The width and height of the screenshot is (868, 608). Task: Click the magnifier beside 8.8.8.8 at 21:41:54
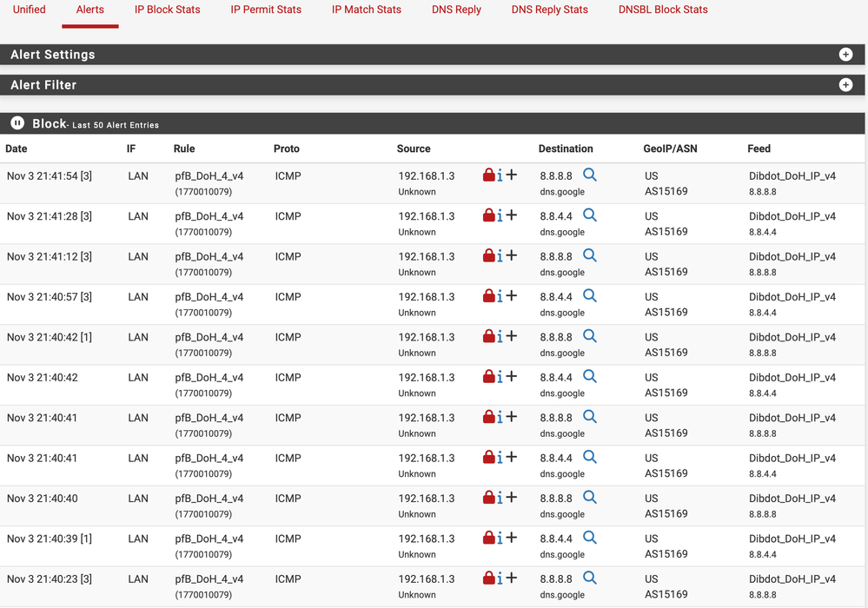pos(590,175)
